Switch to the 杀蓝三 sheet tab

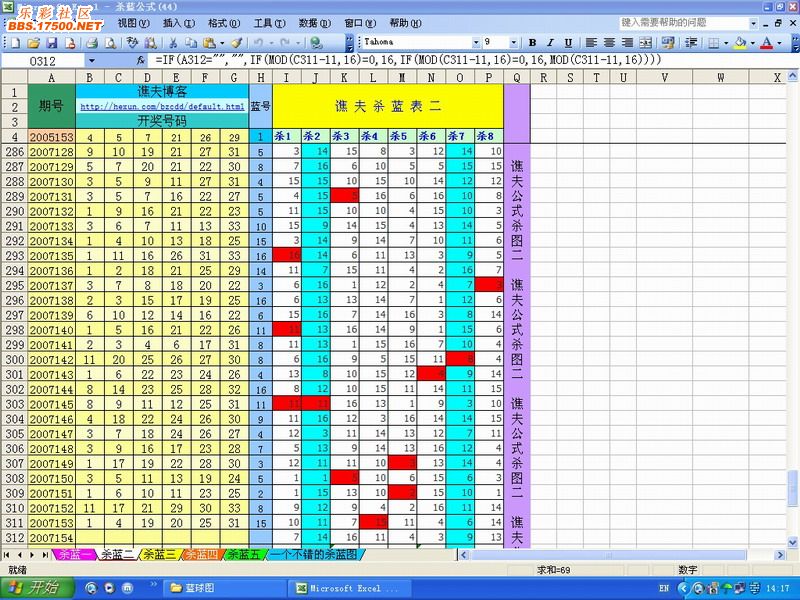tap(159, 554)
